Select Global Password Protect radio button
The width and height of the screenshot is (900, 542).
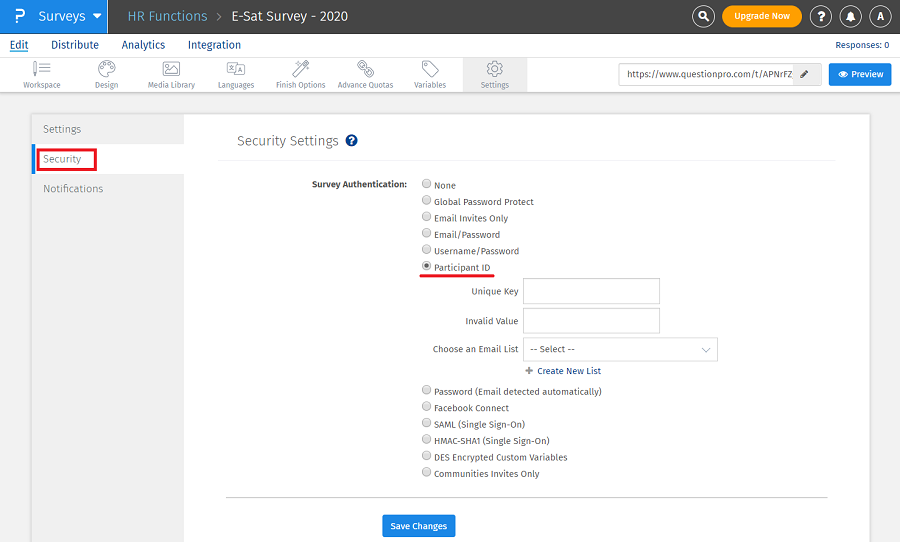tap(427, 201)
